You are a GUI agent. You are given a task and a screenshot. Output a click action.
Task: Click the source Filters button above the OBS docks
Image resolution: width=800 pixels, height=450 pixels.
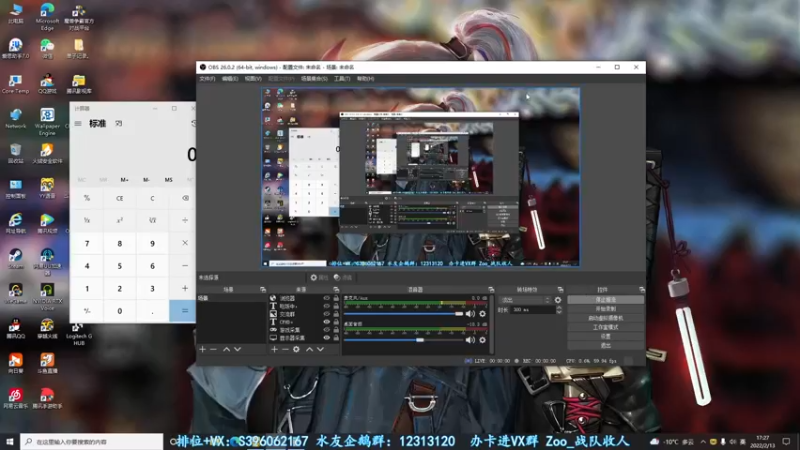click(343, 278)
